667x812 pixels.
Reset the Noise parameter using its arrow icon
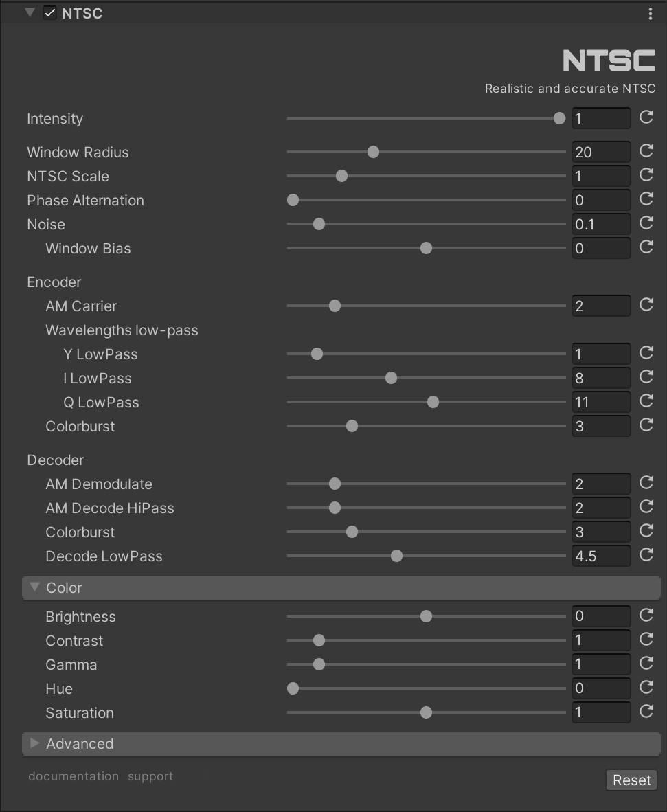pyautogui.click(x=646, y=223)
